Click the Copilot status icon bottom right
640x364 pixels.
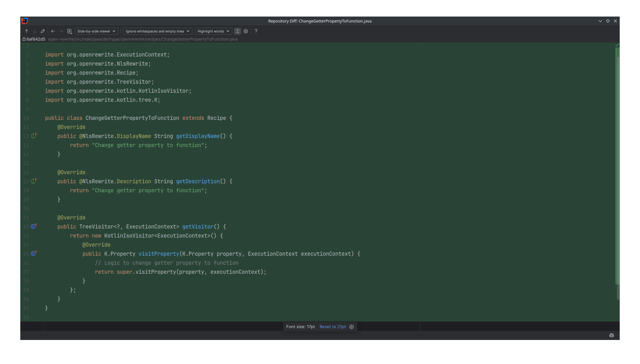[612, 335]
